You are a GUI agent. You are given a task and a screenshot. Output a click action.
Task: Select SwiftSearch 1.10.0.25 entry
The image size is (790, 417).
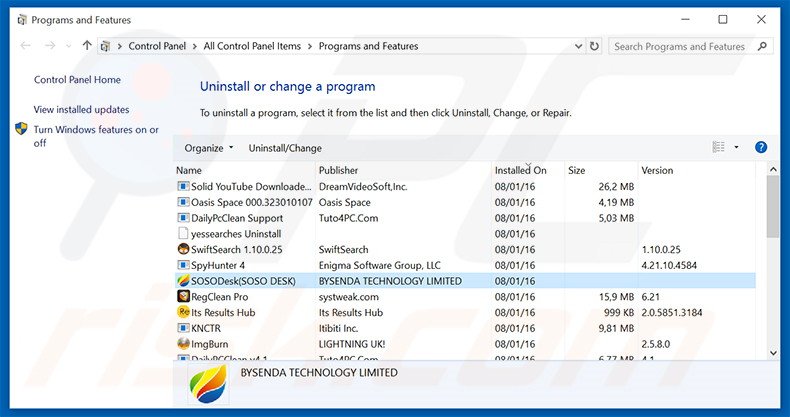pos(236,249)
